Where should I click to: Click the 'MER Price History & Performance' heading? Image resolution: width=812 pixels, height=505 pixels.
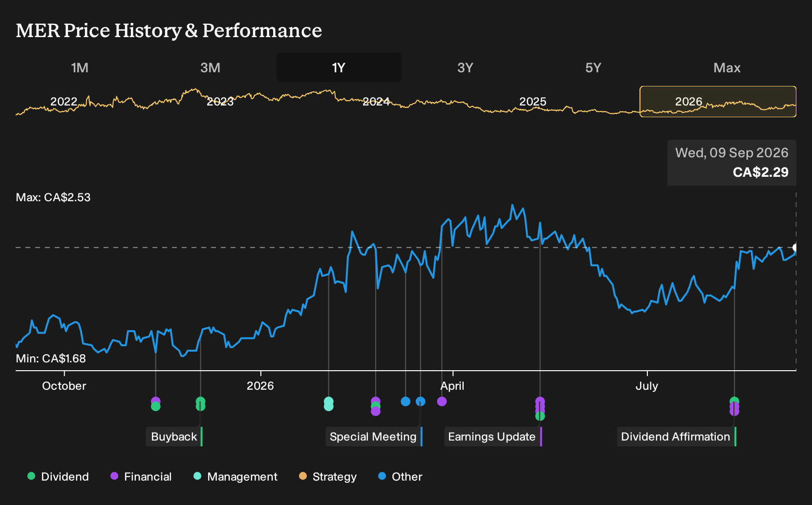pyautogui.click(x=169, y=30)
